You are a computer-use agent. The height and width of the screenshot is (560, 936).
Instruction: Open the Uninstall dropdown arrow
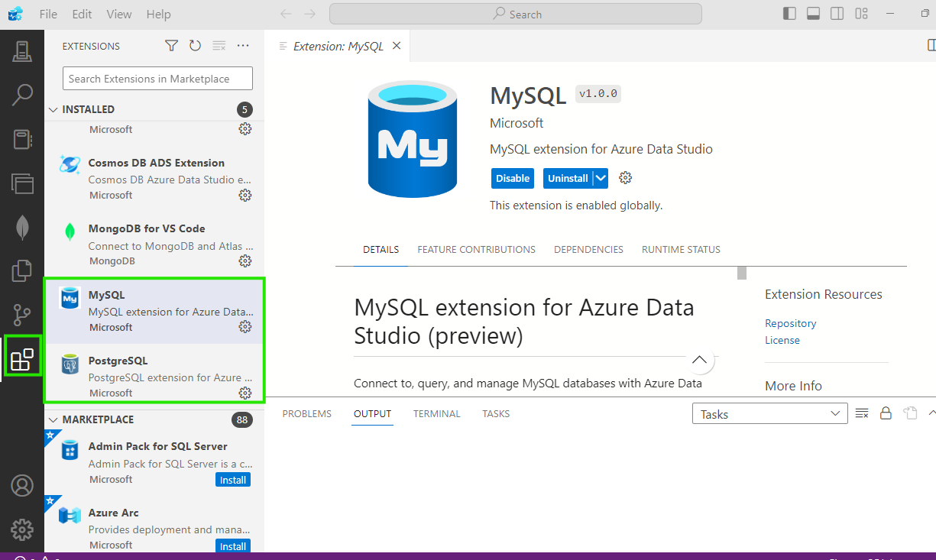click(x=601, y=178)
